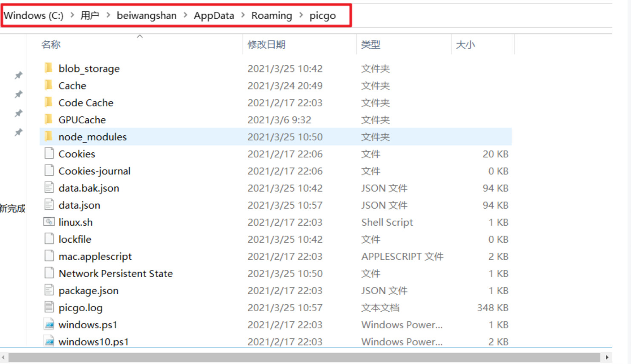Click the data.bak.json file icon
The width and height of the screenshot is (631, 364).
click(49, 187)
